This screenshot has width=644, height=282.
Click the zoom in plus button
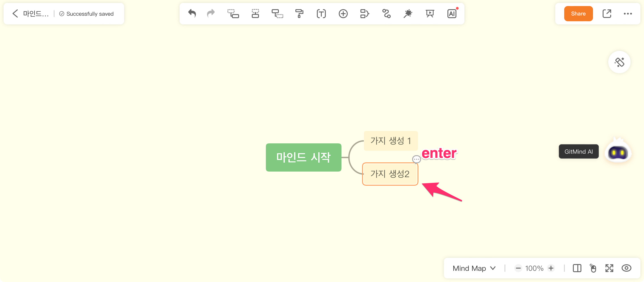tap(551, 268)
